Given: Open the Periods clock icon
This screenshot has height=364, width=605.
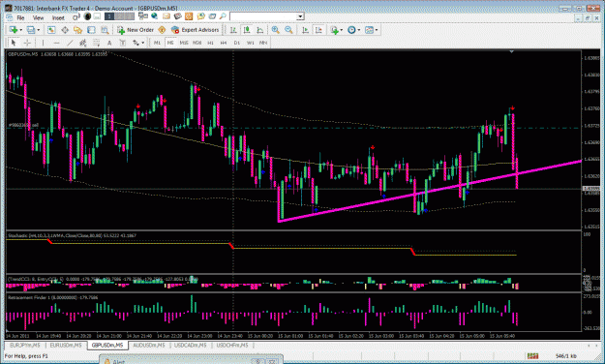Looking at the screenshot, I should (x=351, y=30).
